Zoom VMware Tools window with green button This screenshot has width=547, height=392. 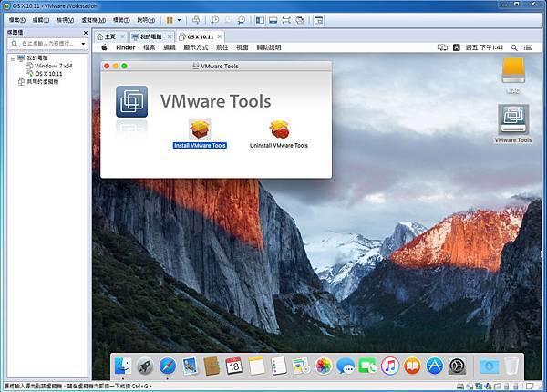coord(124,66)
